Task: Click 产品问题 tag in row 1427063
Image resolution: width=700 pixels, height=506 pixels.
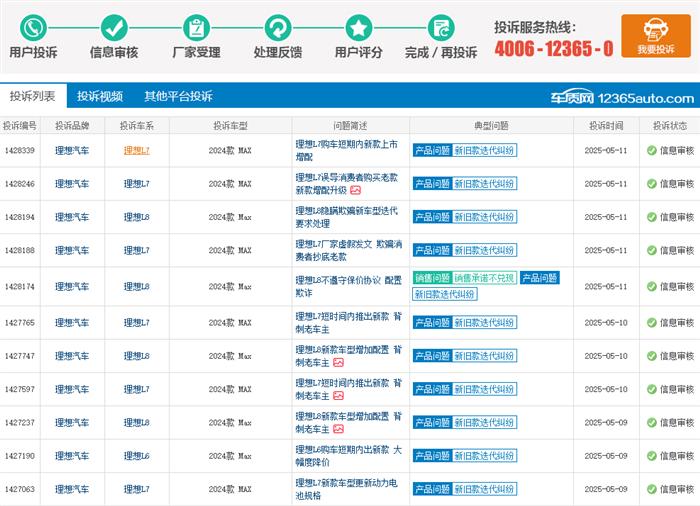Action: click(x=432, y=489)
